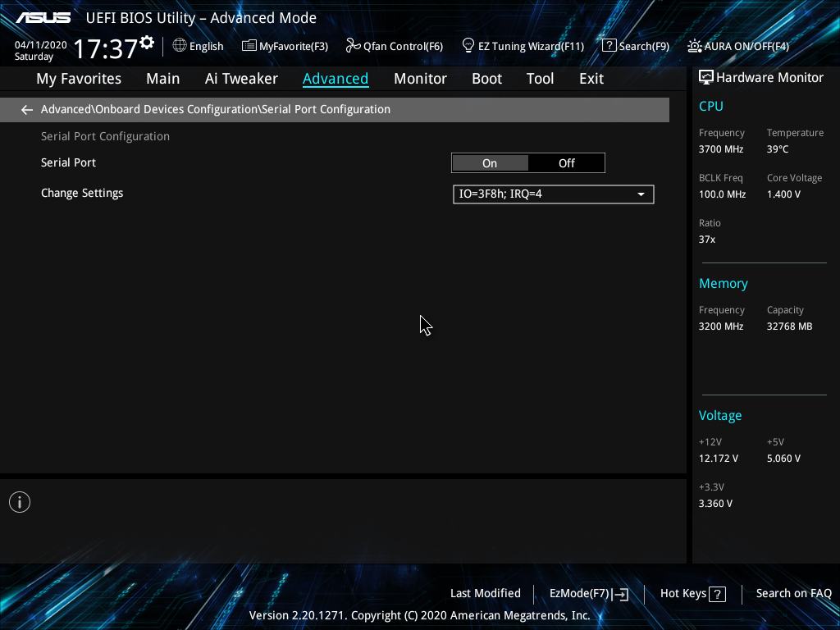This screenshot has width=840, height=630.
Task: Click the Memory Frequency 3200 MHz value
Action: (x=720, y=326)
